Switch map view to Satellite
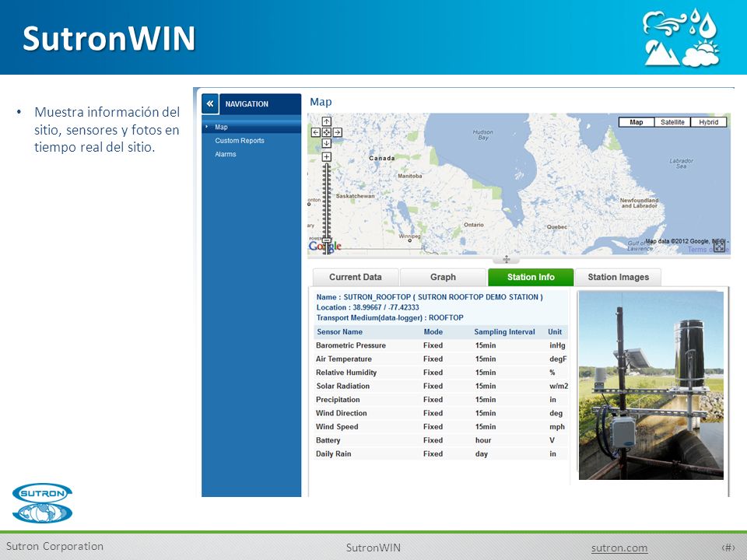Screen dimensions: 747x560 672,122
